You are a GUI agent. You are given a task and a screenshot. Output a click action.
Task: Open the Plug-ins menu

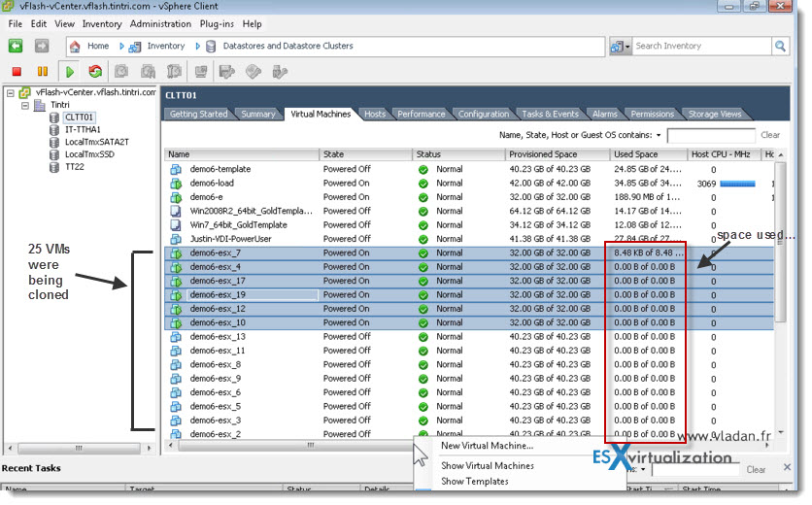217,24
